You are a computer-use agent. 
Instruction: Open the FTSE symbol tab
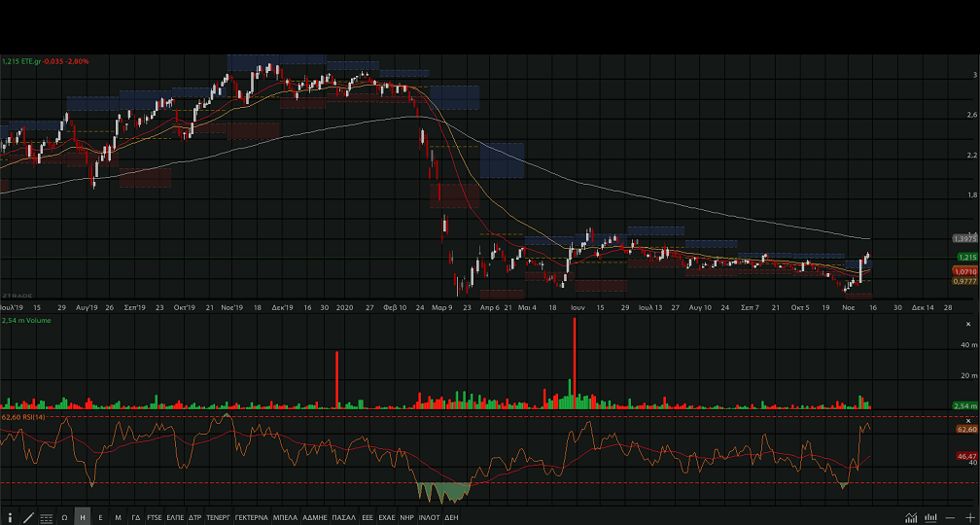(x=155, y=517)
